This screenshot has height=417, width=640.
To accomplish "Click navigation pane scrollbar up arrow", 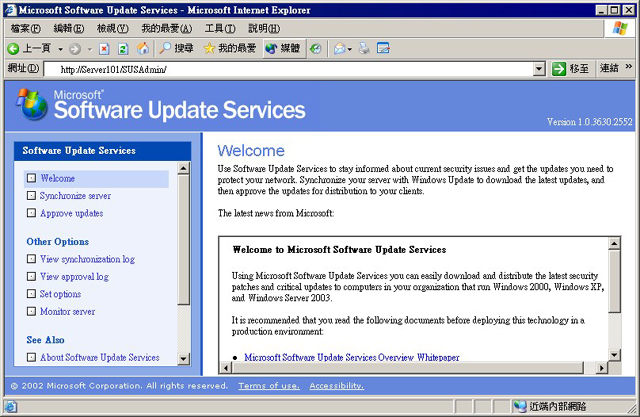I will coord(184,168).
